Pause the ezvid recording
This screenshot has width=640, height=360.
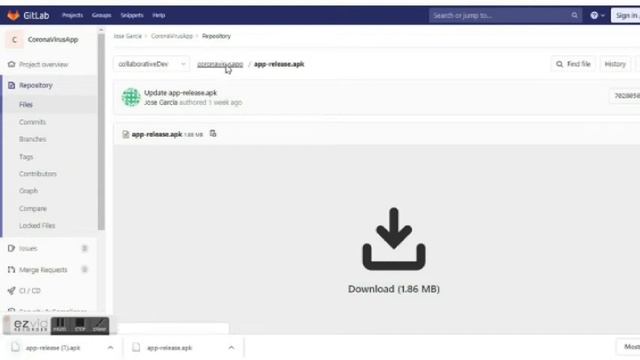[60, 325]
